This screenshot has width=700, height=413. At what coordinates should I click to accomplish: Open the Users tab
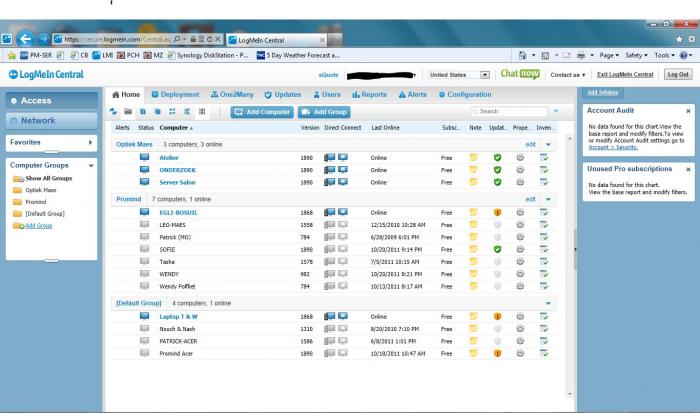[327, 95]
